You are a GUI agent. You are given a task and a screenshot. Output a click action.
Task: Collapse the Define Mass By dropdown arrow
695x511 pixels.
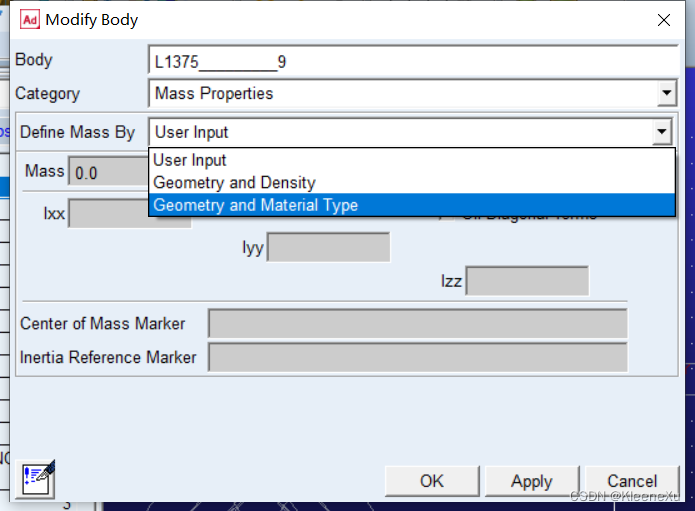click(x=661, y=132)
